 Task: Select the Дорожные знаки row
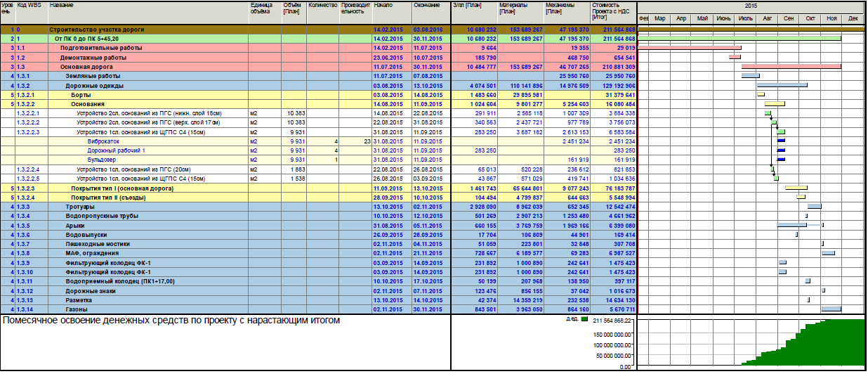pos(319,290)
